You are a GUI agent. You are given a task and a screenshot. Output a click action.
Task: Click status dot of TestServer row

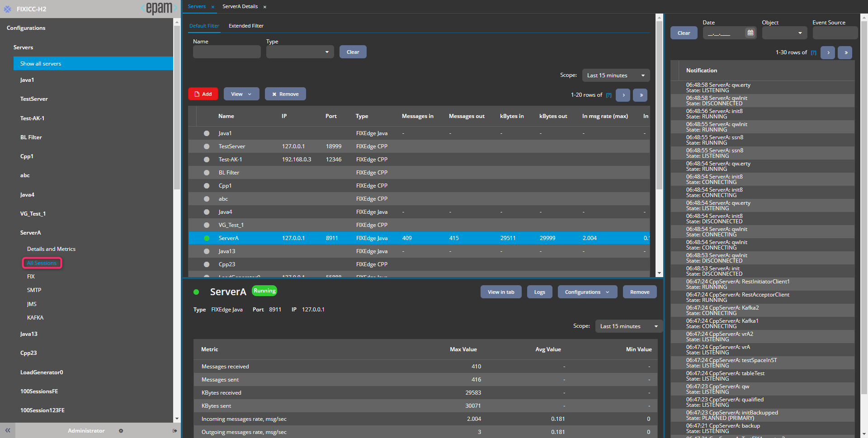click(x=207, y=146)
